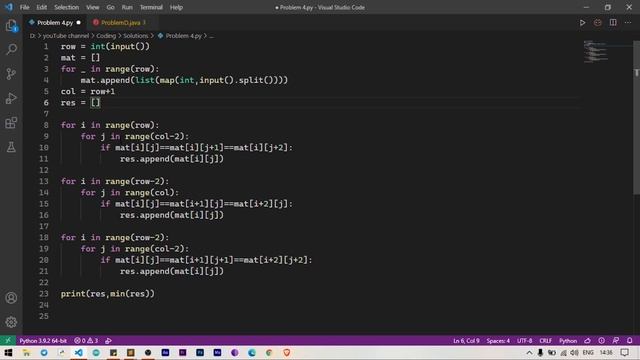Screen dimensions: 640x360
Task: Open After Effects from the taskbar
Action: pos(165,353)
